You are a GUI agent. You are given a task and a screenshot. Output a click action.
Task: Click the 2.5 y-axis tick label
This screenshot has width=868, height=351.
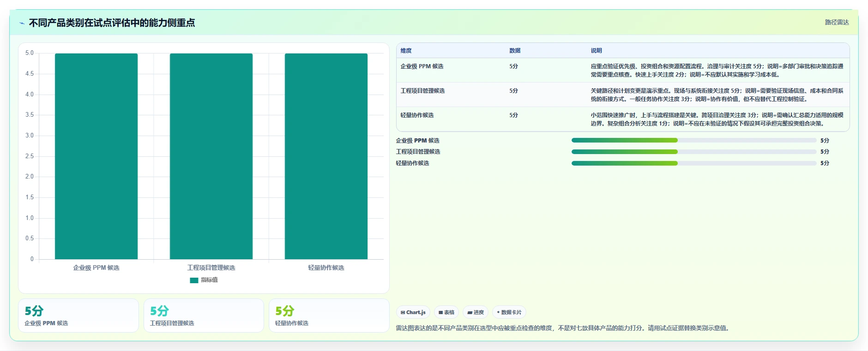pos(30,156)
